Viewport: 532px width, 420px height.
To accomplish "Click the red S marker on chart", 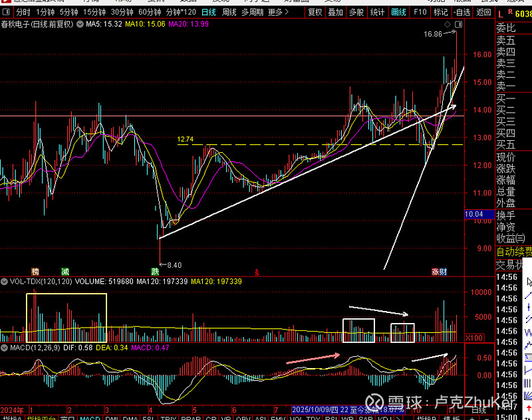I will click(257, 272).
